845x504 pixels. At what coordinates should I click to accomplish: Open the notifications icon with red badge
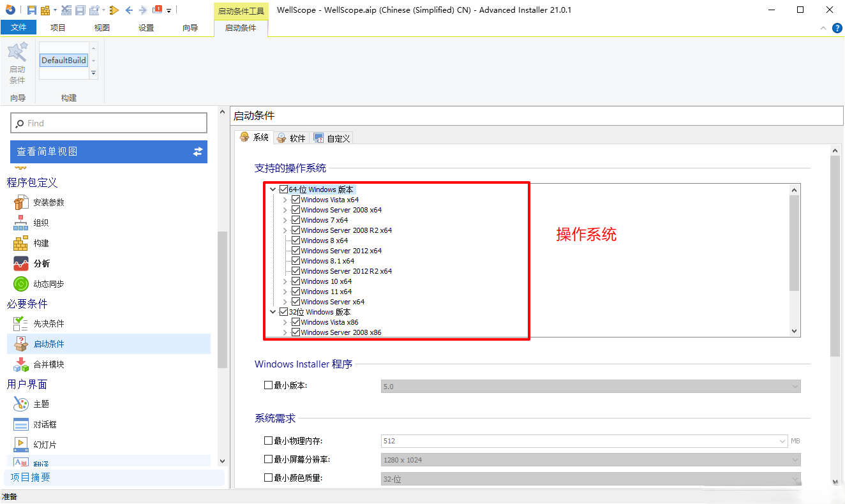[x=157, y=9]
